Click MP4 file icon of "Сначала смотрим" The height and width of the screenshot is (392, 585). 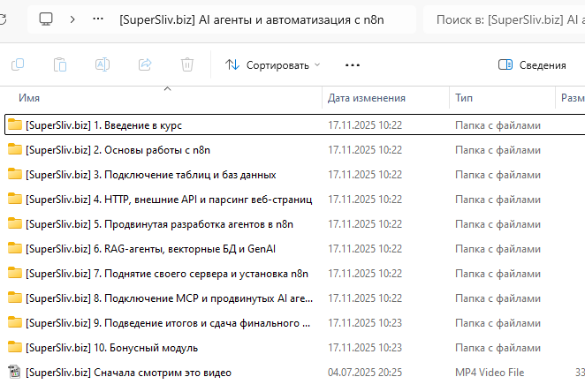tap(14, 372)
